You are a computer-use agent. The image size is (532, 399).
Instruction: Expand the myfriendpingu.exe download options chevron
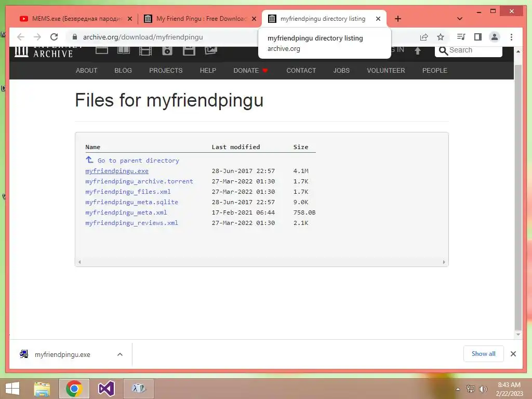pos(120,354)
